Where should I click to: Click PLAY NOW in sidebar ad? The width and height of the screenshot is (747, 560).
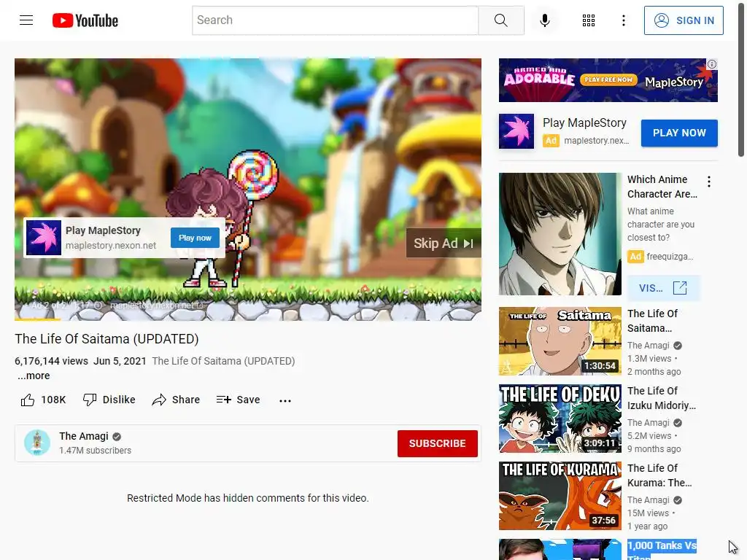(x=679, y=133)
